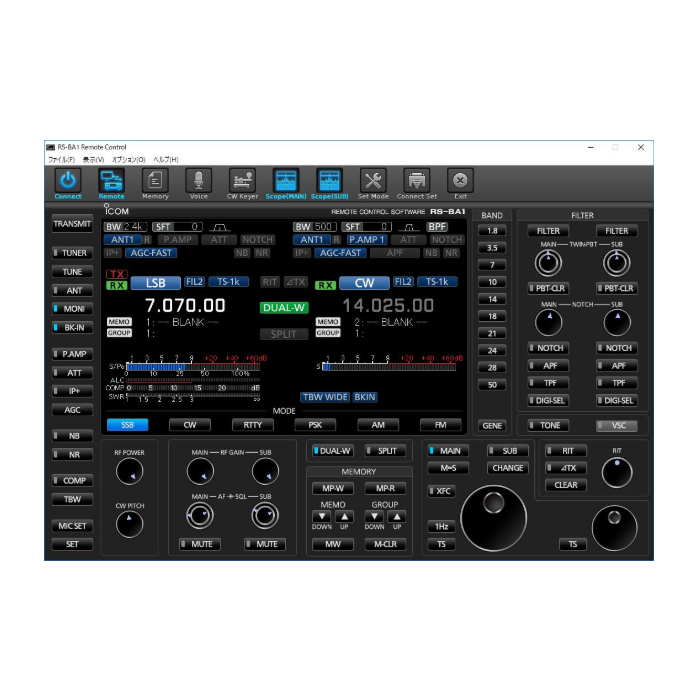This screenshot has height=700, width=700.
Task: Click the Voice microphone icon
Action: click(199, 181)
